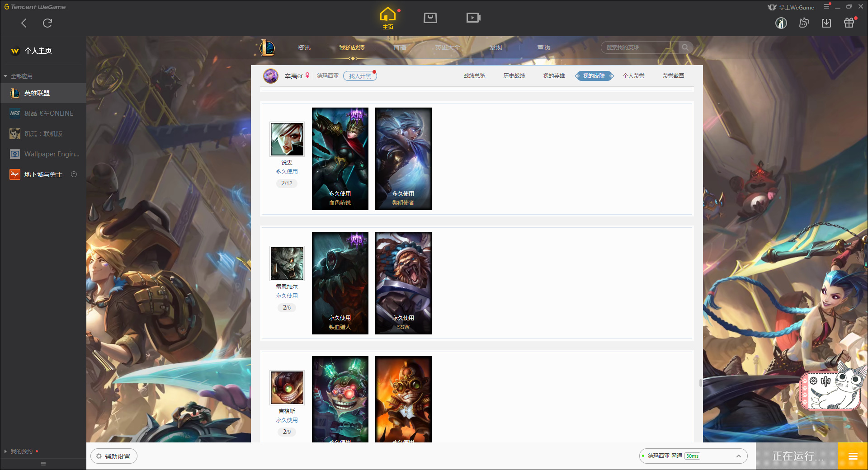Screen dimensions: 868x470
Task: Collapse the 全部应用 section
Action: coord(18,76)
